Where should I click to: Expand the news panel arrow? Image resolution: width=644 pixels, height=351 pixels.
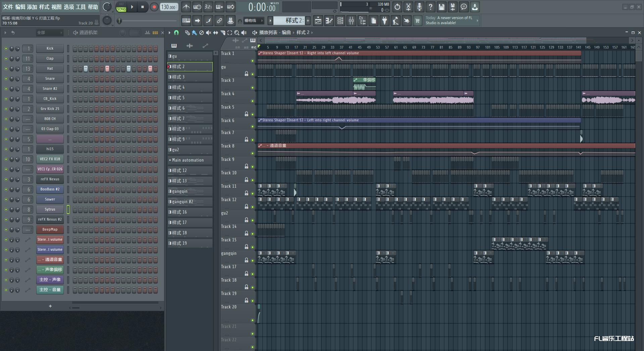[x=478, y=20]
